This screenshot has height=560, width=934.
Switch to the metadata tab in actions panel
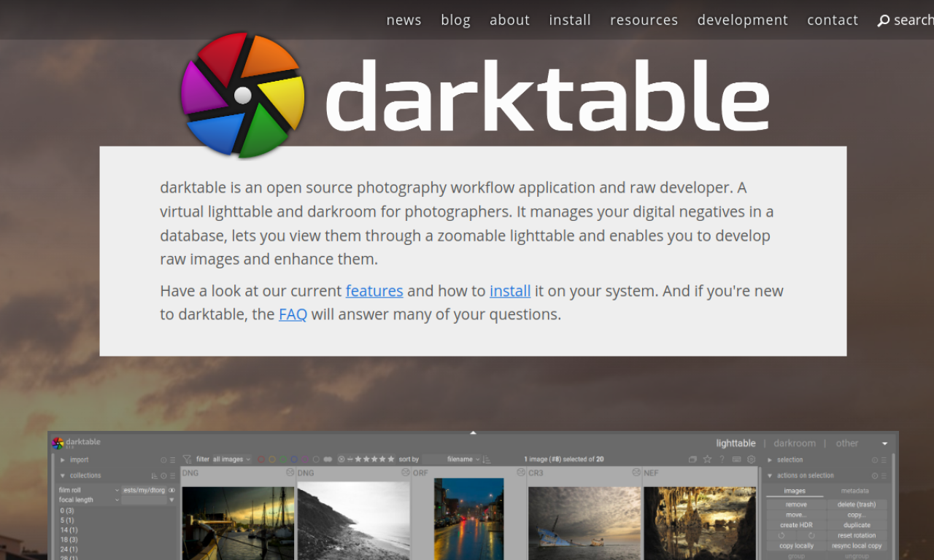[854, 491]
